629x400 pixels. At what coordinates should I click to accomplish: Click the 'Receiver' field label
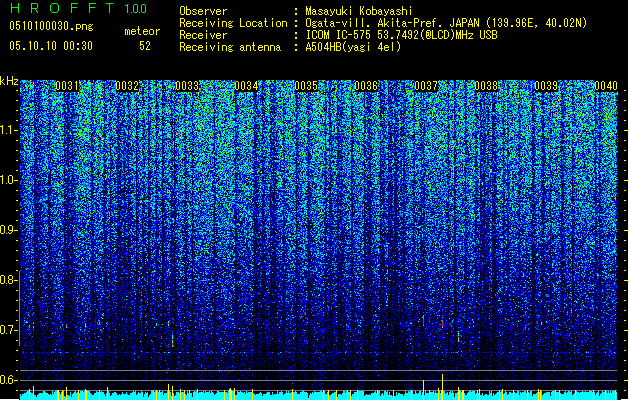coord(203,35)
